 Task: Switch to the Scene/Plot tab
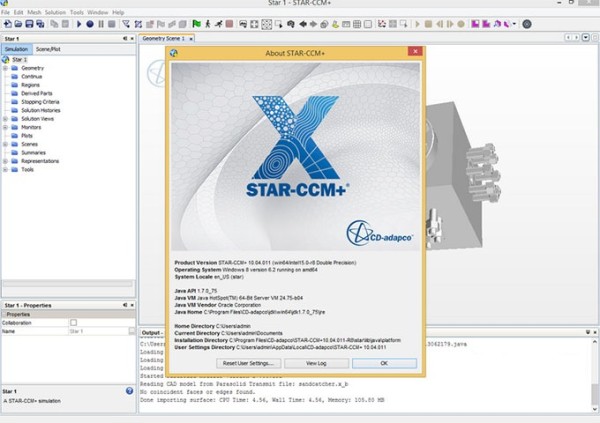coord(48,49)
